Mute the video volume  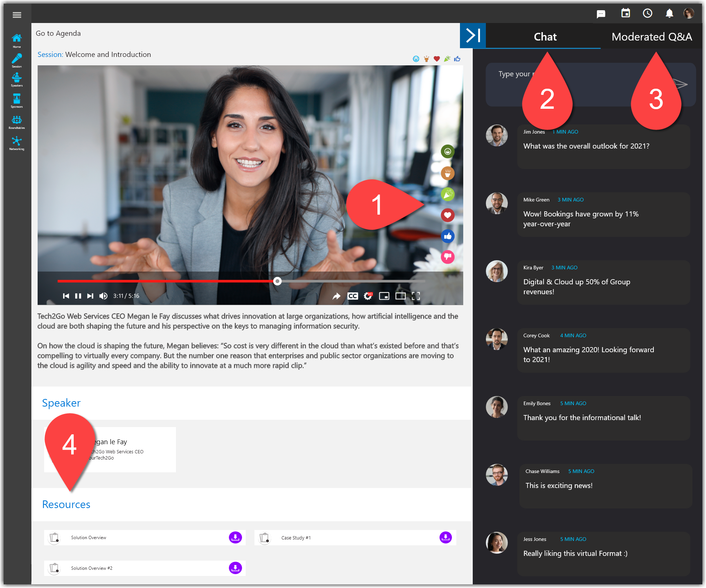tap(103, 296)
